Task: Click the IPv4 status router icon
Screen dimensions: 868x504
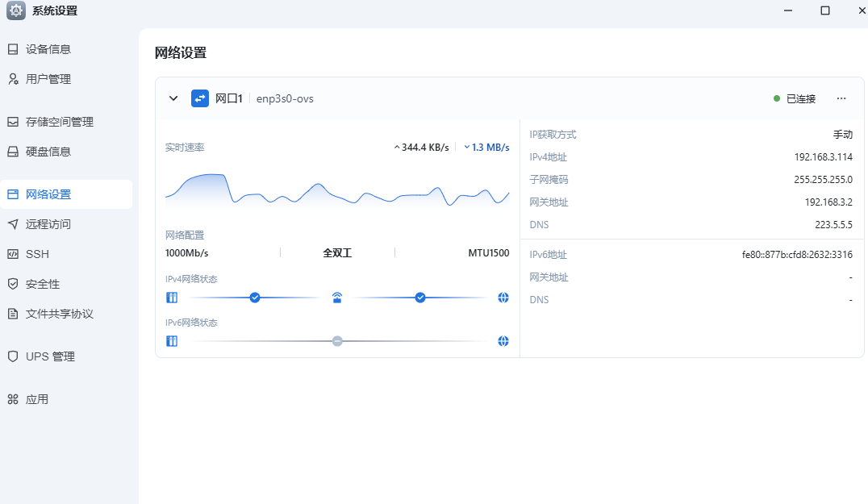Action: tap(337, 298)
